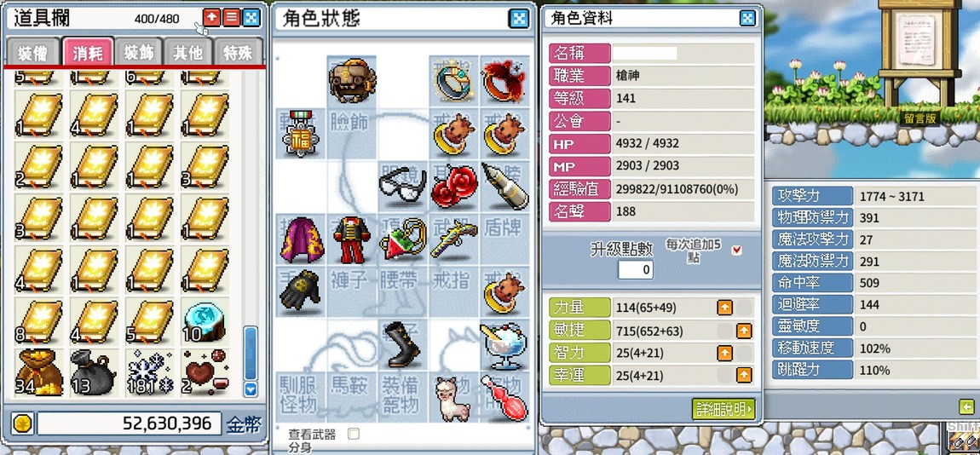Open the 其他 inventory tab
The width and height of the screenshot is (980, 455).
pos(187,52)
